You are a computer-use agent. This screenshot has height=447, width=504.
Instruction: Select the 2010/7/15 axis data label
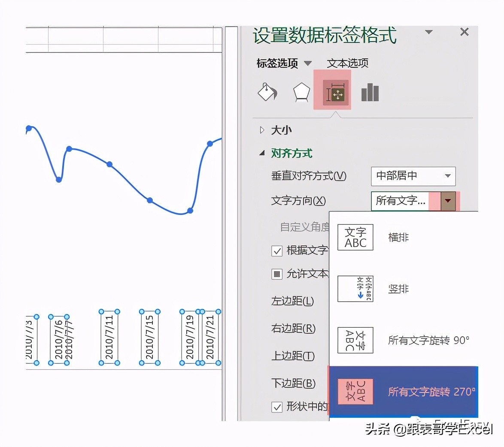tap(150, 337)
